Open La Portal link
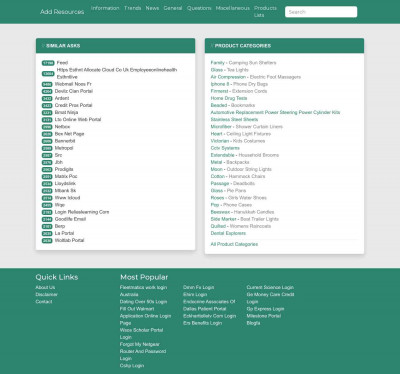 64,233
